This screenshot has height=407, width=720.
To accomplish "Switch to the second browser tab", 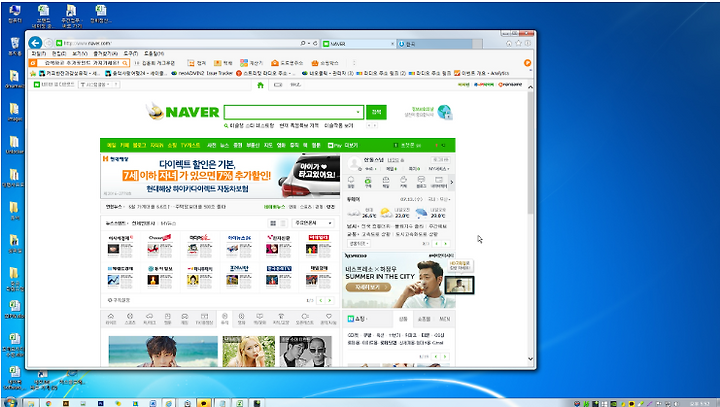I will 434,44.
